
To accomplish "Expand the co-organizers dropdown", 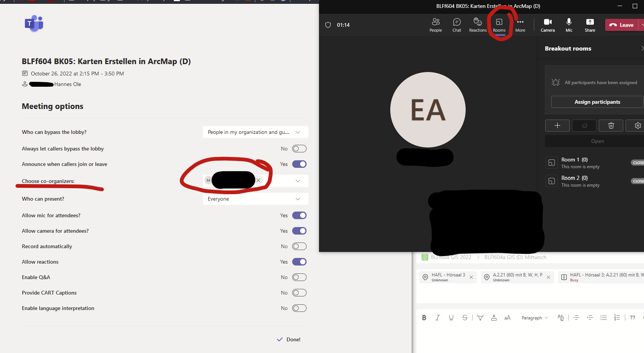I will (298, 181).
